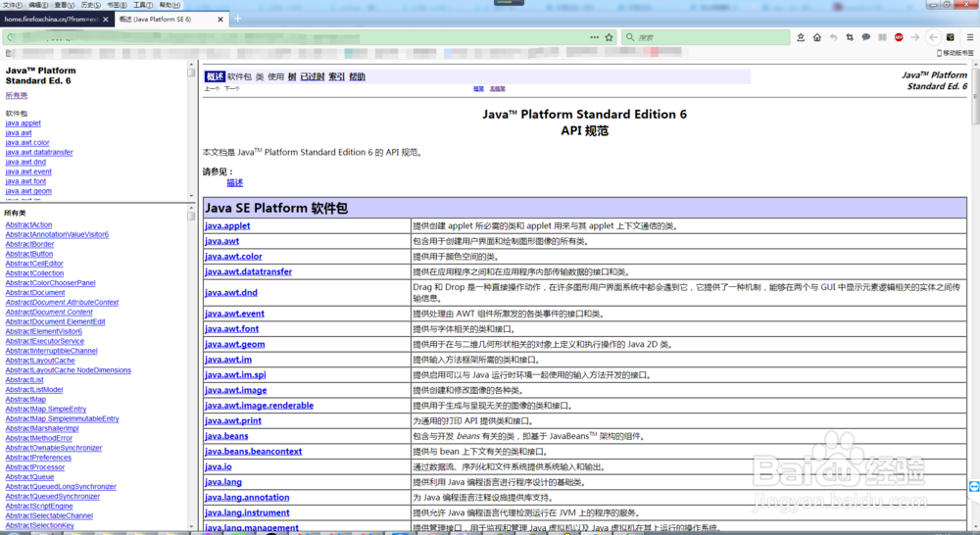
Task: Open a new tab with plus icon
Action: pyautogui.click(x=237, y=19)
